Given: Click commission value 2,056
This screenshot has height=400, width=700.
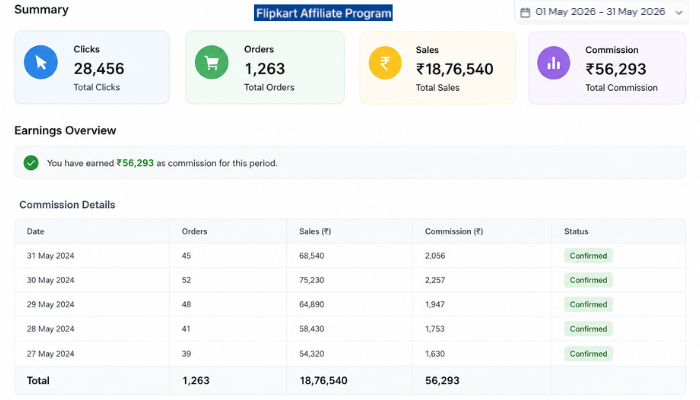Looking at the screenshot, I should click(x=435, y=256).
